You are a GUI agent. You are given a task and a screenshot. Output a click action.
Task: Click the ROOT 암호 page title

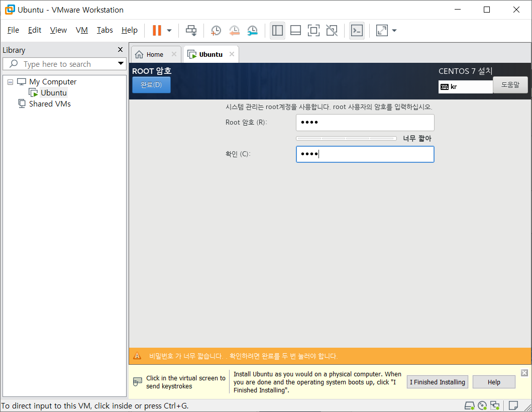click(x=152, y=71)
